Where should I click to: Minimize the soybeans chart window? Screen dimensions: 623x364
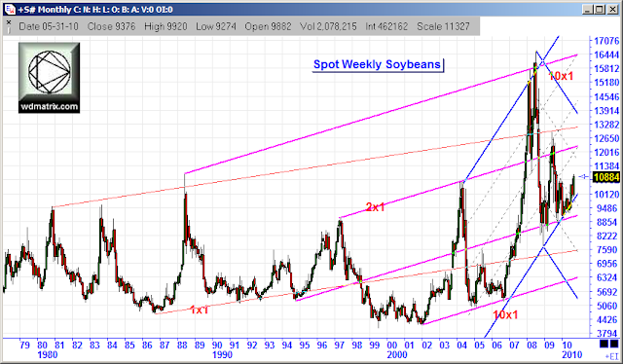click(x=588, y=9)
